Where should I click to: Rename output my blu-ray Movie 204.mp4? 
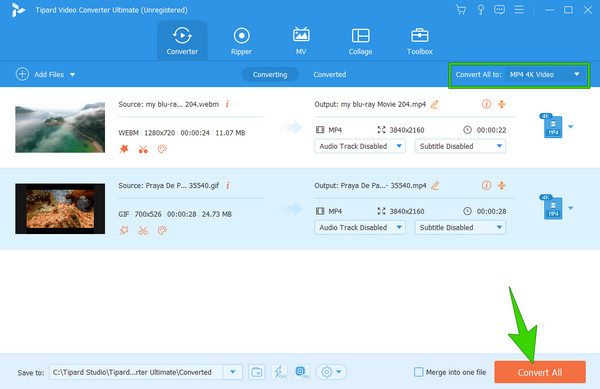(435, 104)
